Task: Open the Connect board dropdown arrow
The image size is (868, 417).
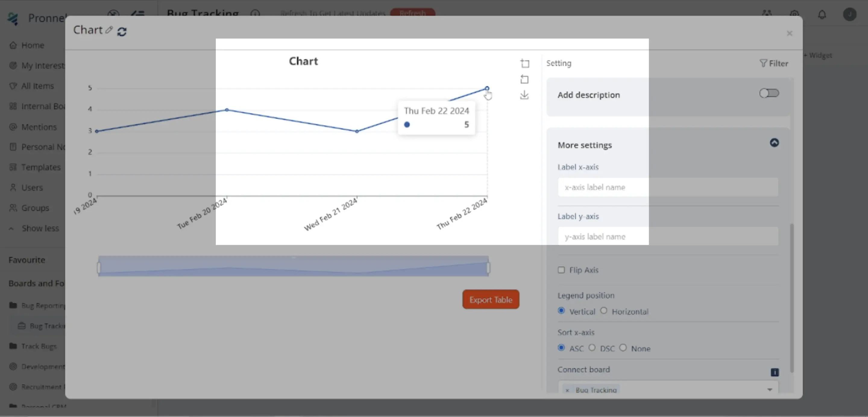Action: [x=770, y=390]
